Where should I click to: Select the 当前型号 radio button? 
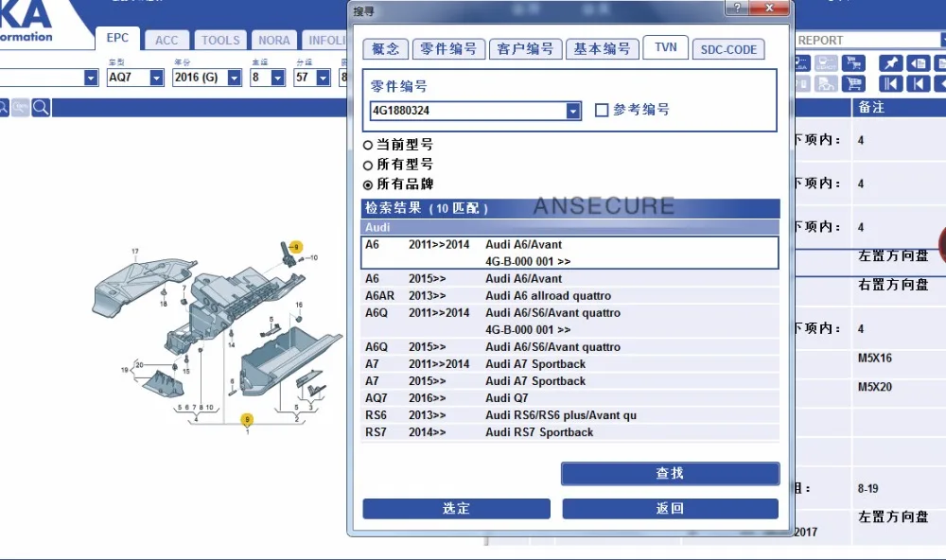[x=367, y=146]
